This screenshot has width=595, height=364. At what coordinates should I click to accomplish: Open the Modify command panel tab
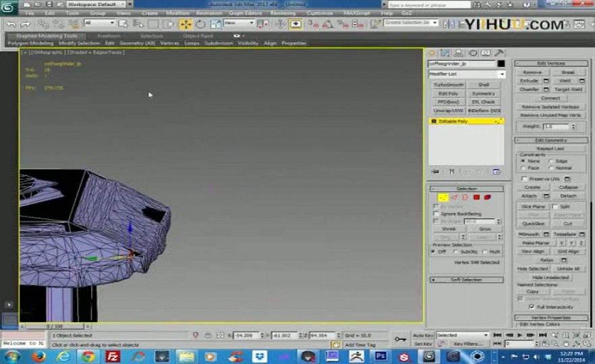(445, 53)
